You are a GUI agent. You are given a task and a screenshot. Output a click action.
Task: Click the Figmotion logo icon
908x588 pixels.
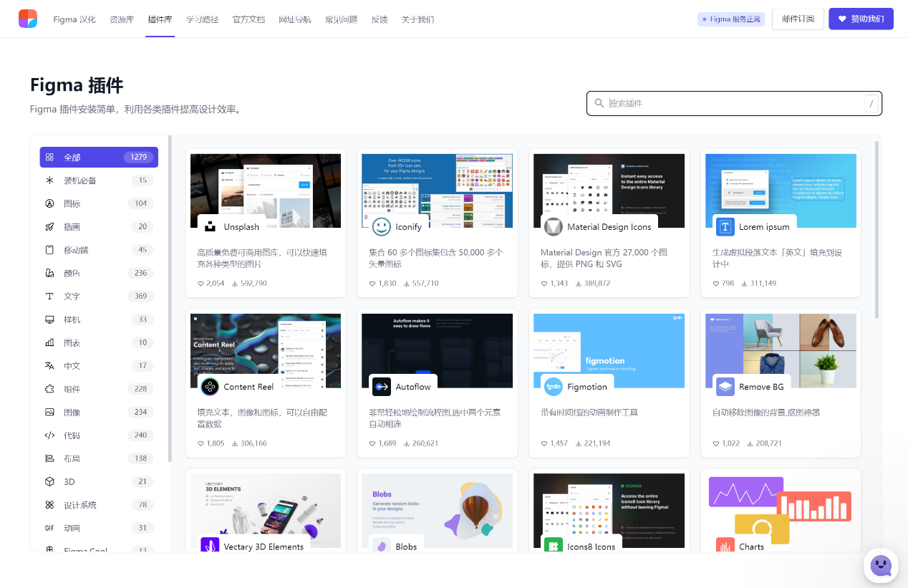(554, 387)
